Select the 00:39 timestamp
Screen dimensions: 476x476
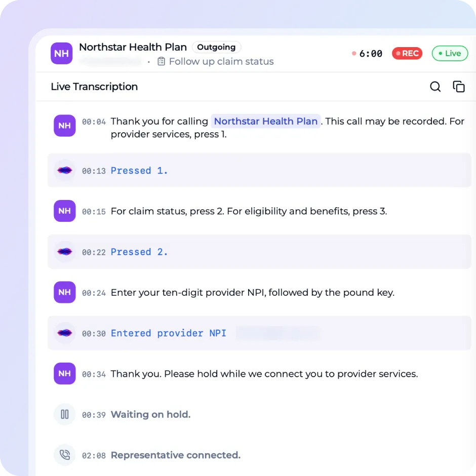click(x=94, y=415)
